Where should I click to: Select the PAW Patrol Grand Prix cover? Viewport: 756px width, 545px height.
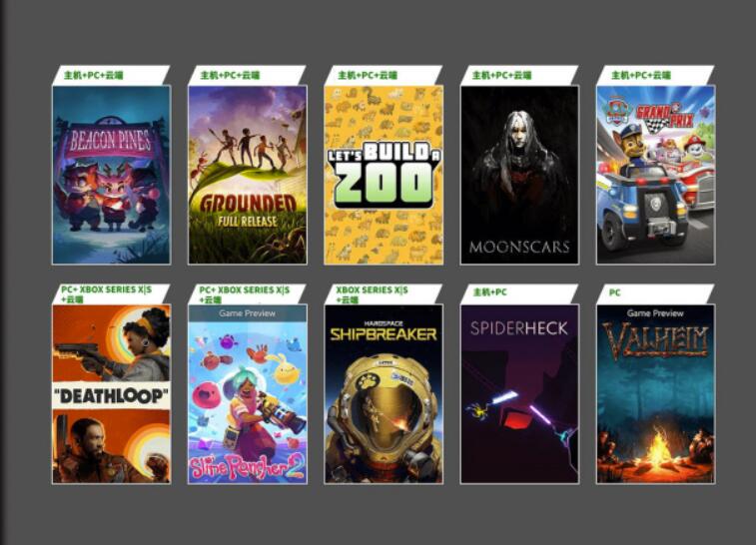point(656,175)
